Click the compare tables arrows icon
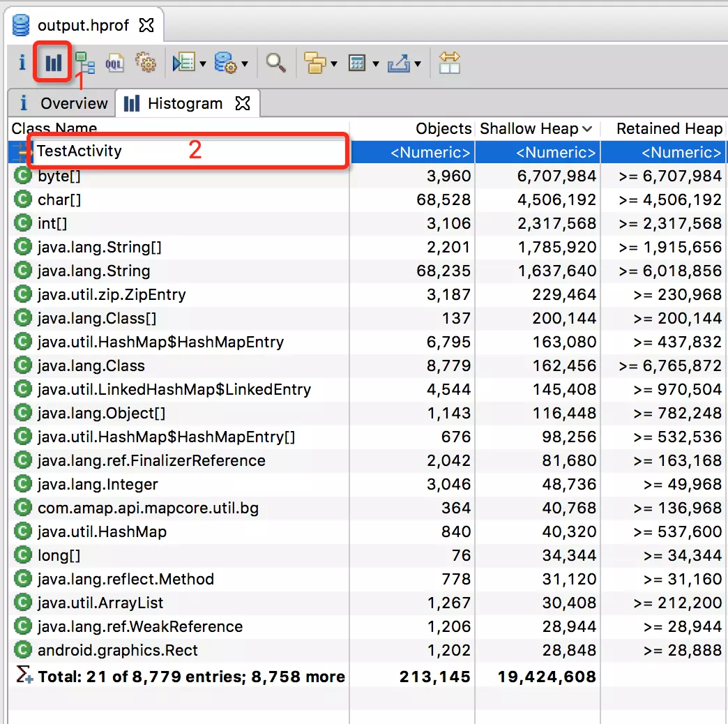Image resolution: width=728 pixels, height=724 pixels. [x=450, y=63]
